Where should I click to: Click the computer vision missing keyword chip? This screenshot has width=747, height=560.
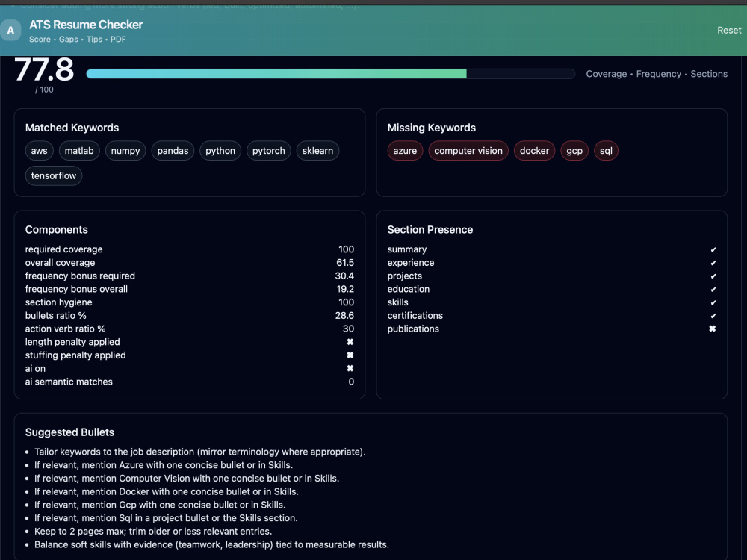[x=468, y=151]
